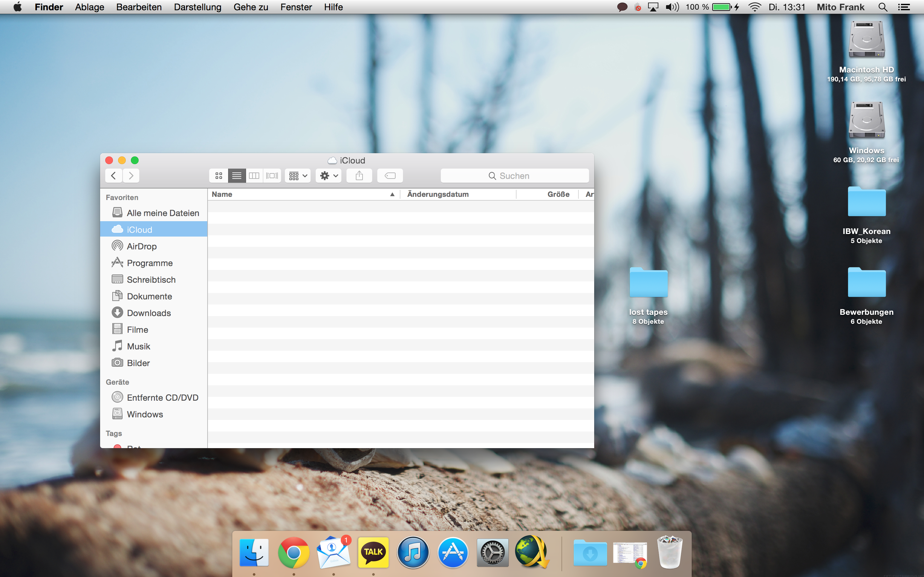
Task: Open the Darstellung menu
Action: click(197, 7)
